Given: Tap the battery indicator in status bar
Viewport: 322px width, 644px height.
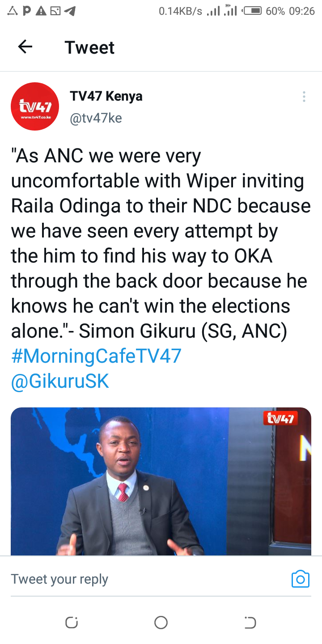Looking at the screenshot, I should [x=252, y=11].
